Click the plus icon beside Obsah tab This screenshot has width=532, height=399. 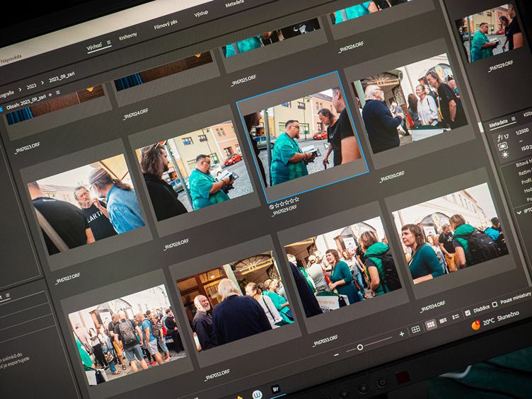pos(50,95)
